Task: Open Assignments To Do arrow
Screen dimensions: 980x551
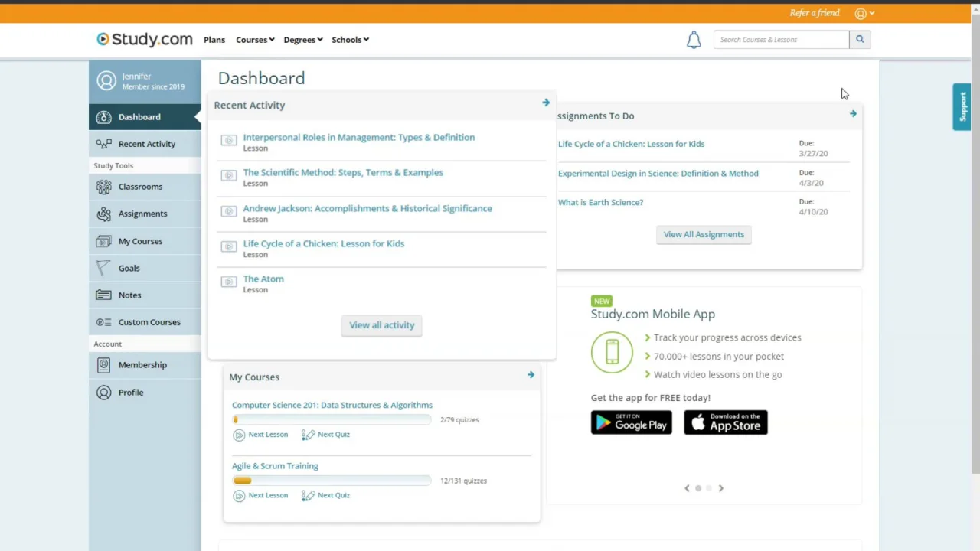Action: click(x=853, y=114)
